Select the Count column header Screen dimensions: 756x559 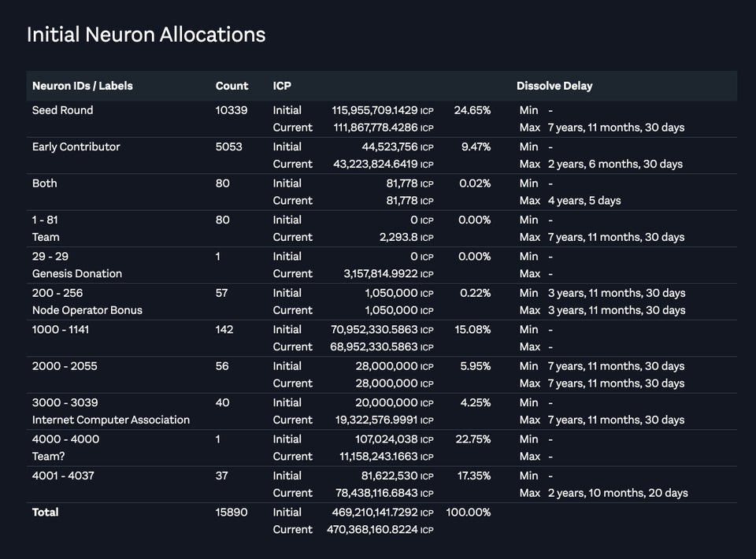pos(232,86)
